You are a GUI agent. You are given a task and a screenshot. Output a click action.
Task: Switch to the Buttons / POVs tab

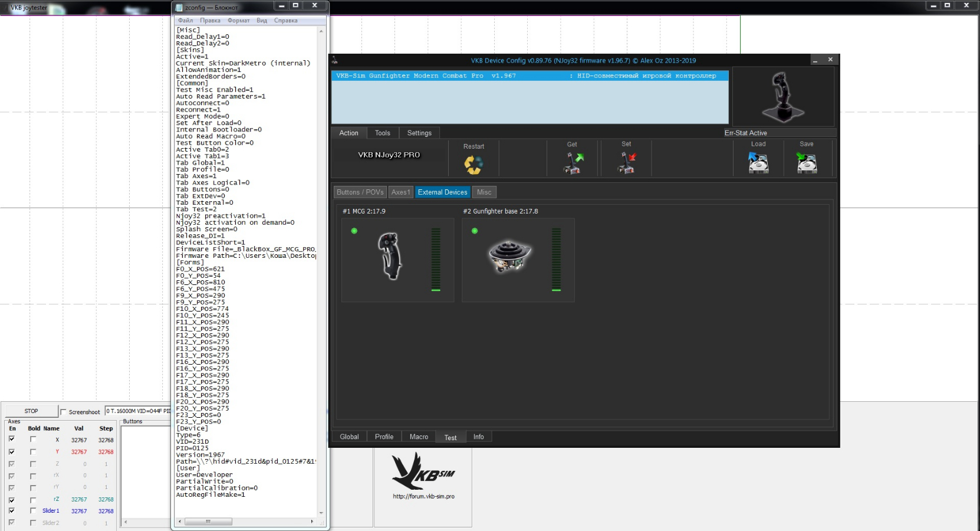click(x=360, y=192)
